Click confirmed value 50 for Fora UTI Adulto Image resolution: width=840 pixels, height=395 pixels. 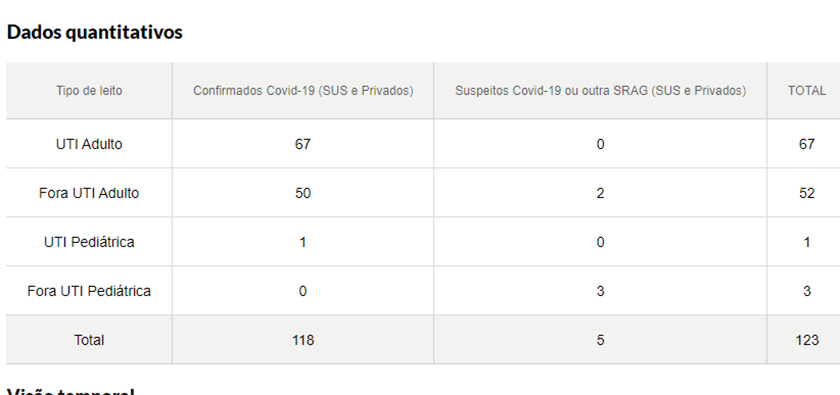[303, 193]
